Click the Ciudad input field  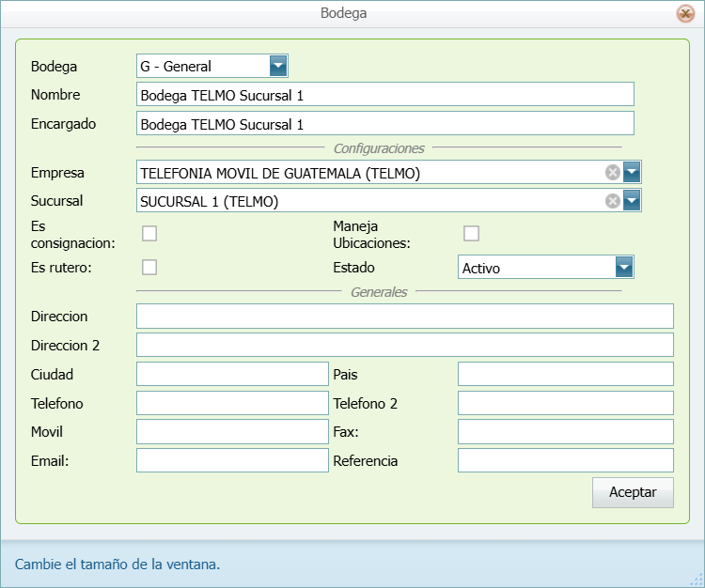click(x=232, y=375)
